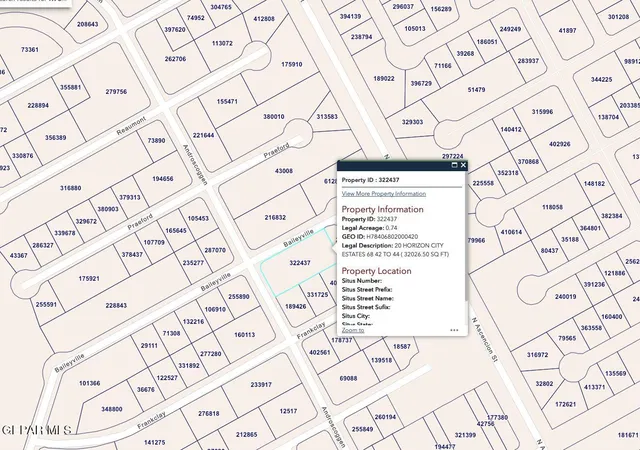This screenshot has height=450, width=640.
Task: Select parcel 260194 on the map
Action: [385, 417]
